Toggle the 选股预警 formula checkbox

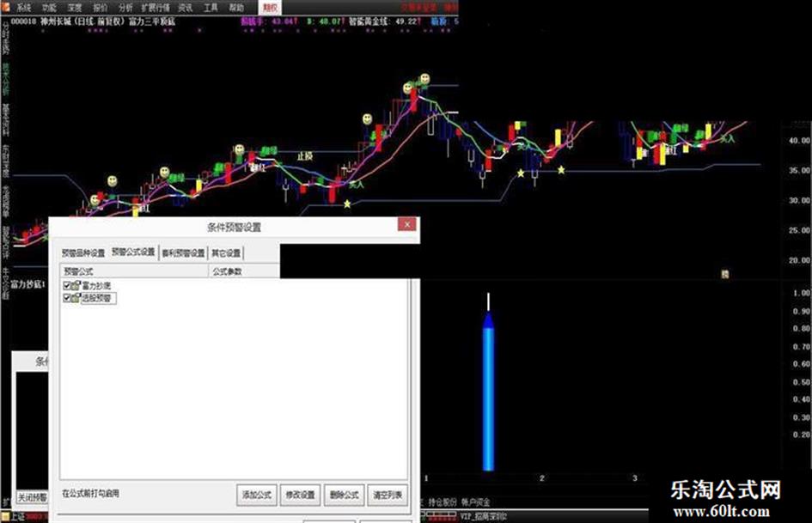67,298
